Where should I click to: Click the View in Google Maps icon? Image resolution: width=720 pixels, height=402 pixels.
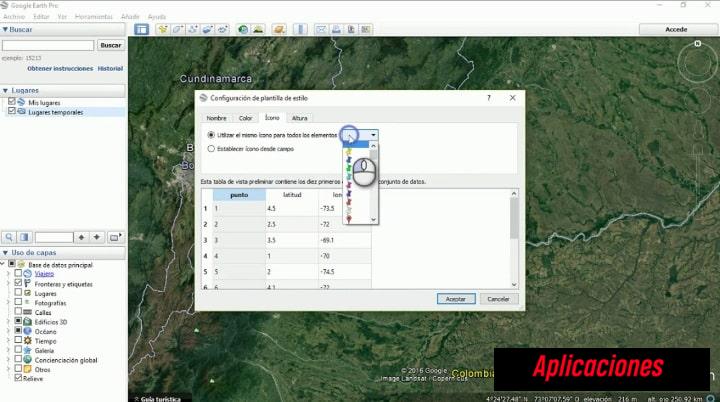point(366,29)
